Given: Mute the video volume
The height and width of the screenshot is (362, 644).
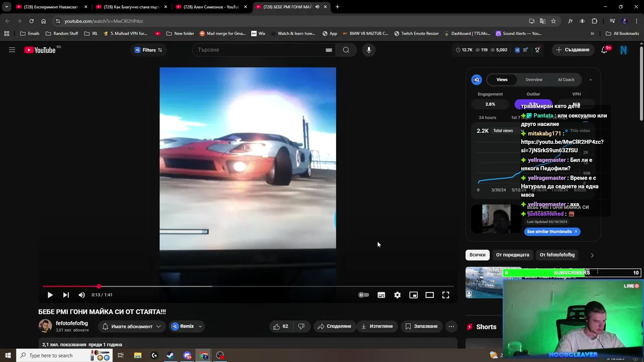Looking at the screenshot, I should point(82,295).
